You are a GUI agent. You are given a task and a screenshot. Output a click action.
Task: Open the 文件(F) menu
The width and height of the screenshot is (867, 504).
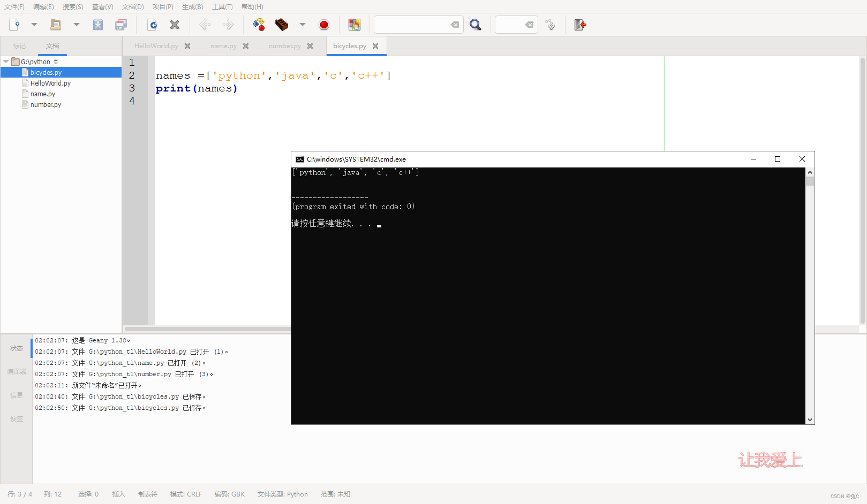[14, 7]
